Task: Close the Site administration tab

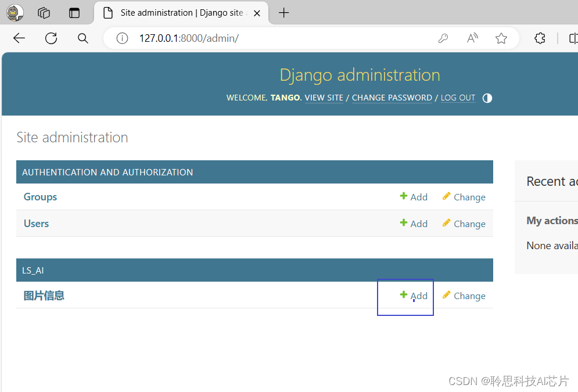Action: (x=257, y=13)
